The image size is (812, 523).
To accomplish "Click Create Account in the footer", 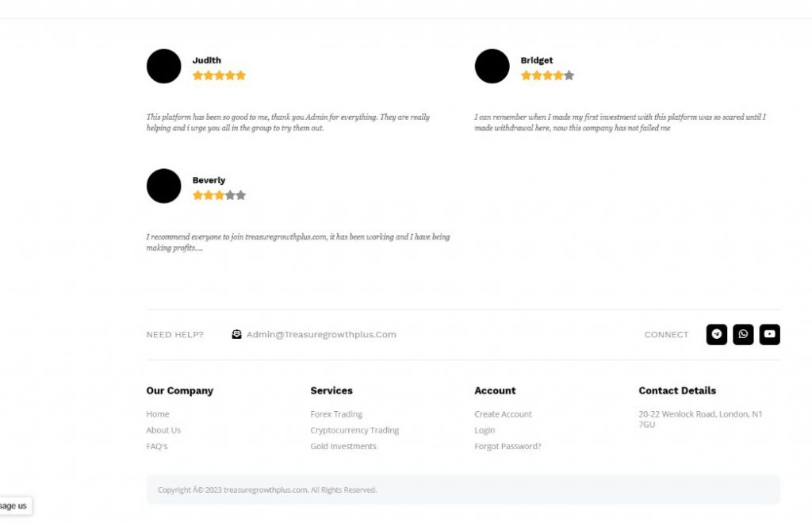I will (503, 414).
